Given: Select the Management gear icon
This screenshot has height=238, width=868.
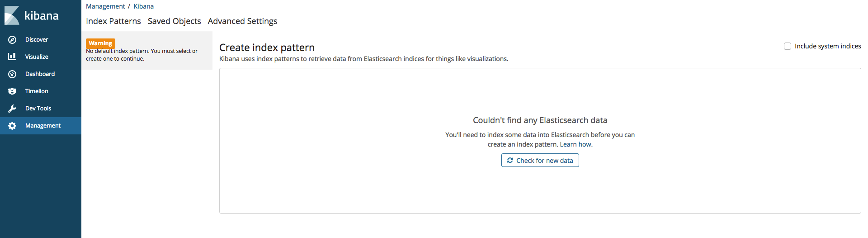Looking at the screenshot, I should point(12,126).
